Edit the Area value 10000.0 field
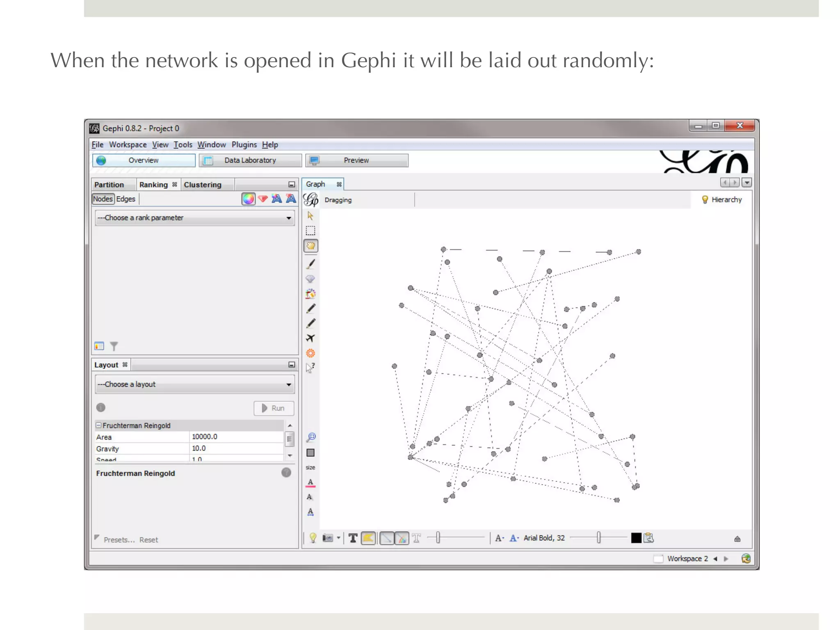The image size is (840, 630). pyautogui.click(x=237, y=437)
